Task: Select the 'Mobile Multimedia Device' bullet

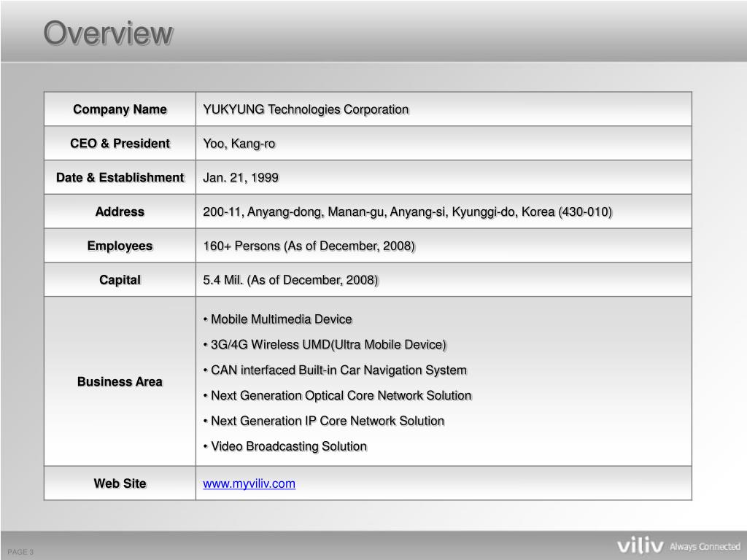Action: click(278, 319)
